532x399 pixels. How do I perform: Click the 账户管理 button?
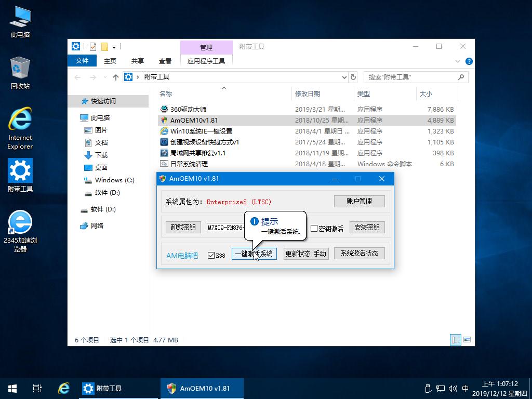[x=360, y=201]
